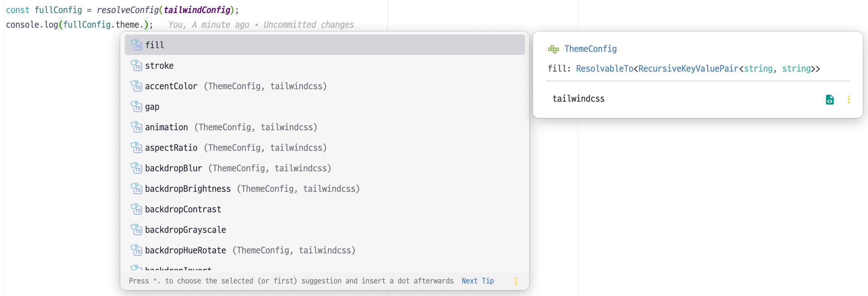Select the stroke completion entry

click(x=160, y=65)
